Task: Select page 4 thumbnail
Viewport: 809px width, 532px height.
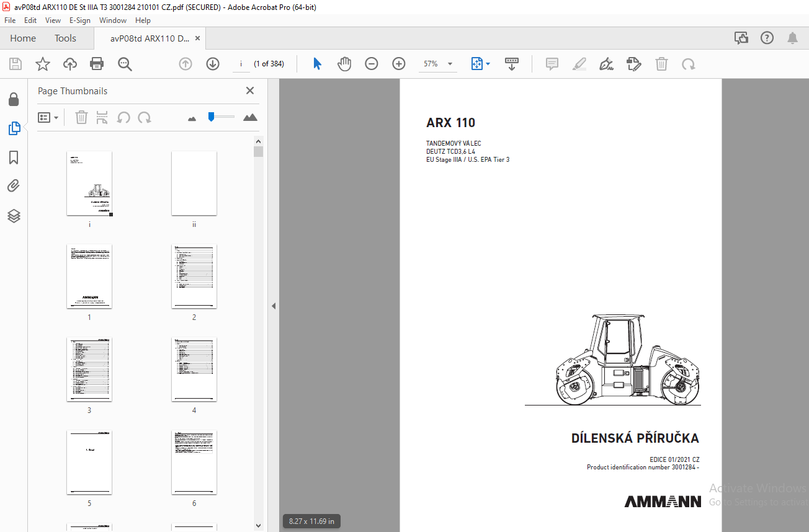Action: click(194, 370)
